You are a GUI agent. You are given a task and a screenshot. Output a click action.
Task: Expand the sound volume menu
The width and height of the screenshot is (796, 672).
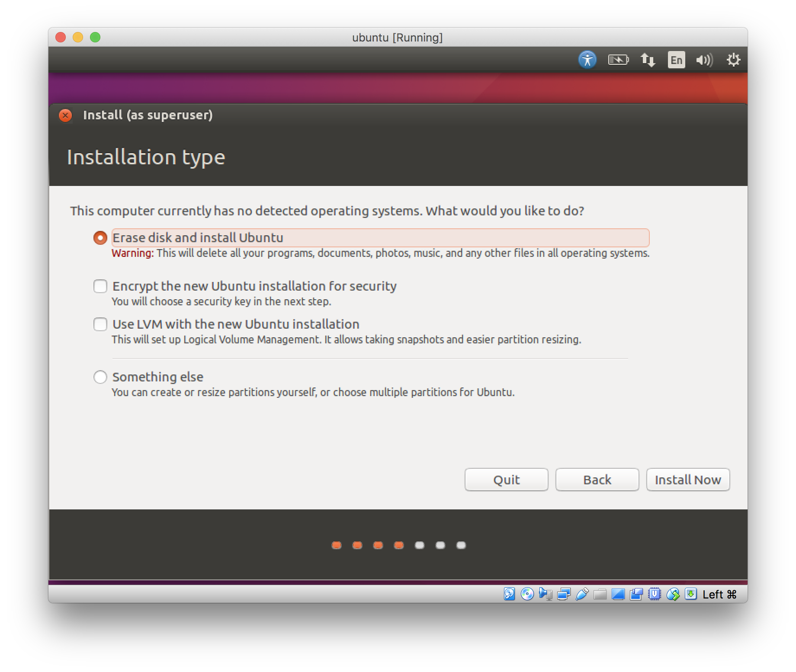tap(704, 60)
